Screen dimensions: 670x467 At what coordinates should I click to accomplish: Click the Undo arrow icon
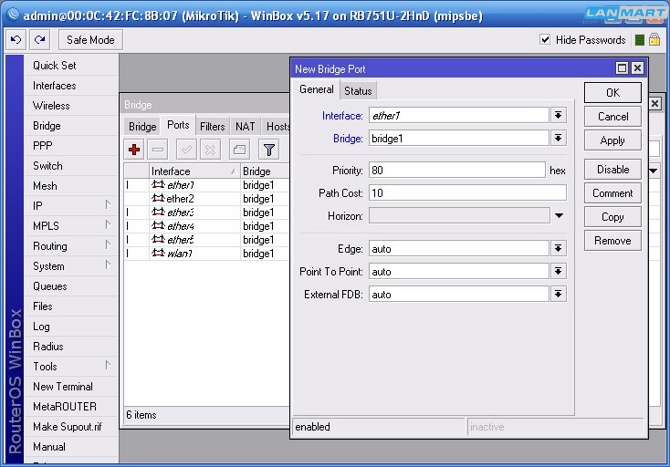pyautogui.click(x=16, y=40)
